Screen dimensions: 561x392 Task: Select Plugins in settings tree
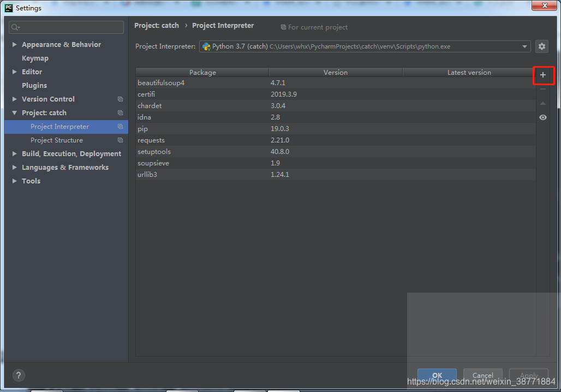coord(34,85)
